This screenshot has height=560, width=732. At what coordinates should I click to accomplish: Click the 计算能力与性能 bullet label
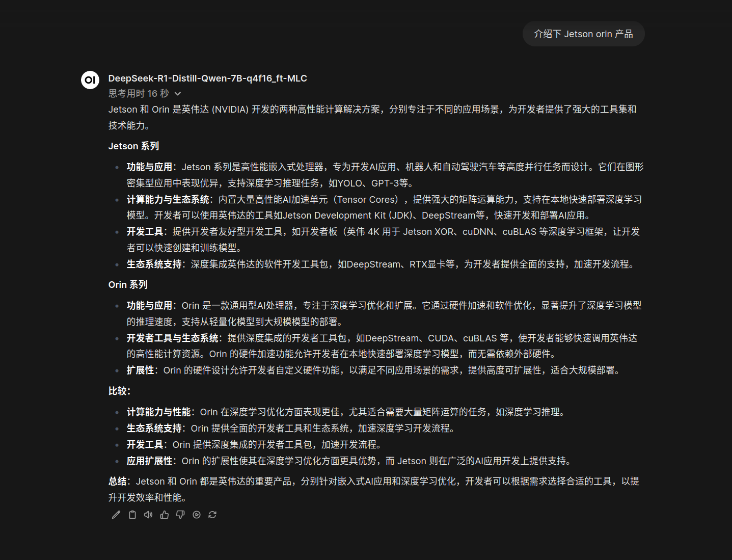159,412
